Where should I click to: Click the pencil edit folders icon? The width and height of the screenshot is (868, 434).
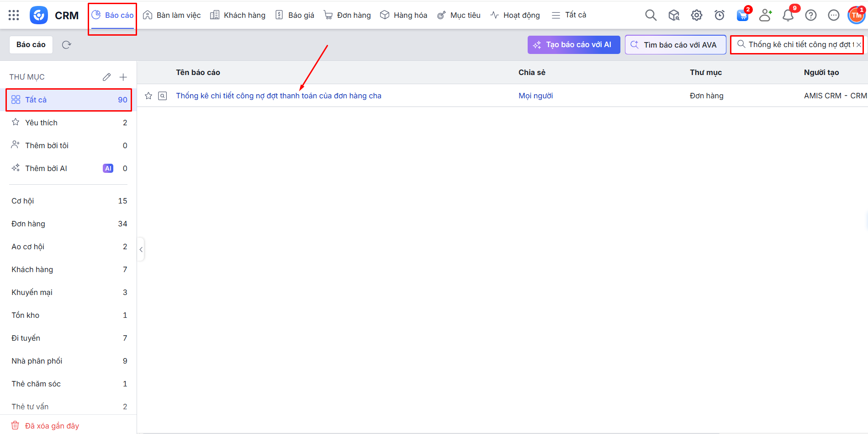tap(106, 77)
